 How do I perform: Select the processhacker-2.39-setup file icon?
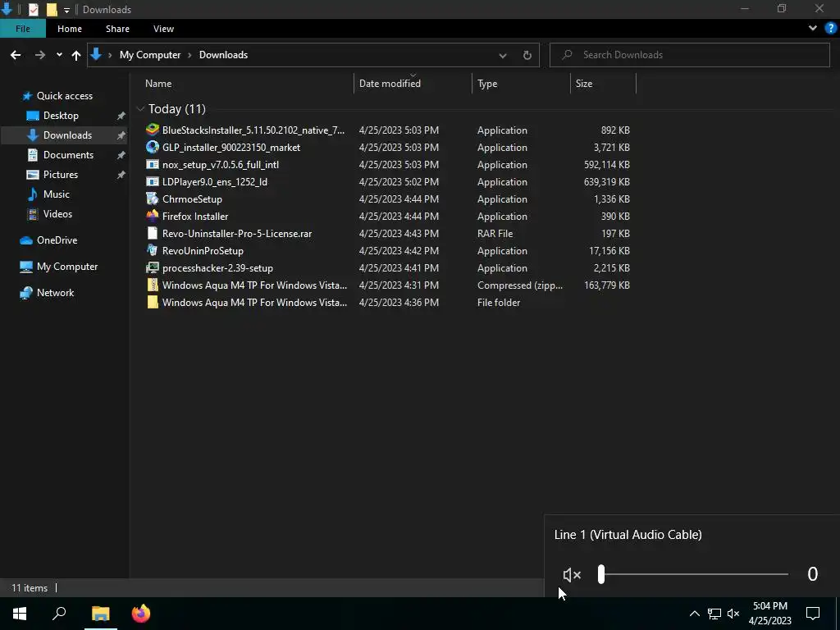pos(153,268)
